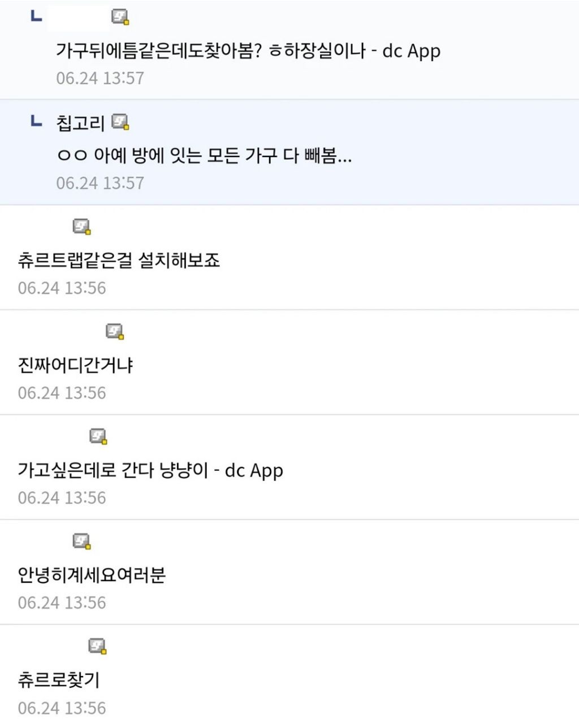This screenshot has width=579, height=728.
Task: Click the reply arrow on the topmost reply
Action: 36,17
